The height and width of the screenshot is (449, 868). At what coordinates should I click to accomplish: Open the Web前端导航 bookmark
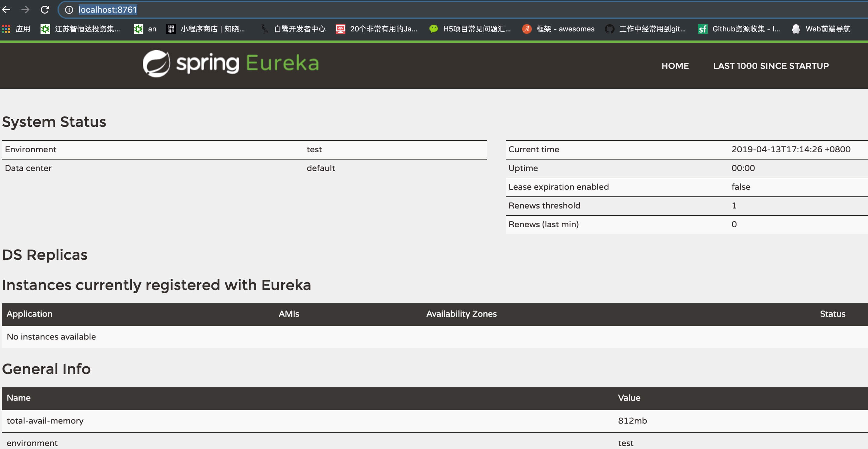click(821, 29)
